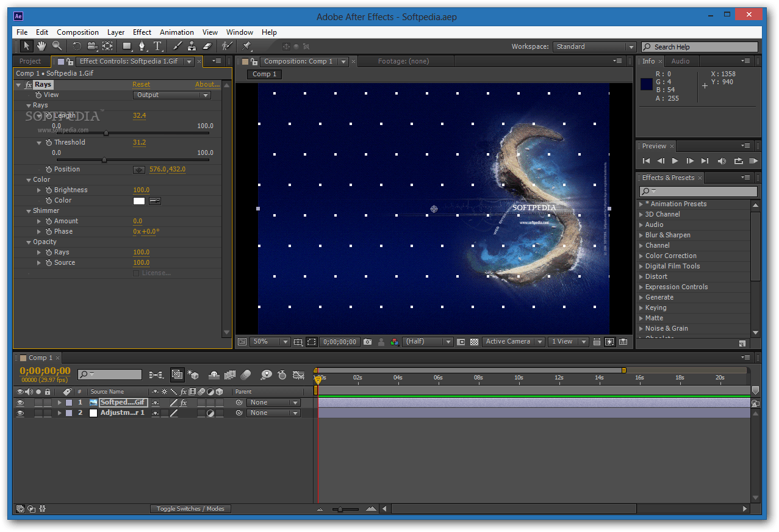Image resolution: width=779 pixels, height=532 pixels.
Task: Select the Puppet Pin tool
Action: click(x=247, y=46)
